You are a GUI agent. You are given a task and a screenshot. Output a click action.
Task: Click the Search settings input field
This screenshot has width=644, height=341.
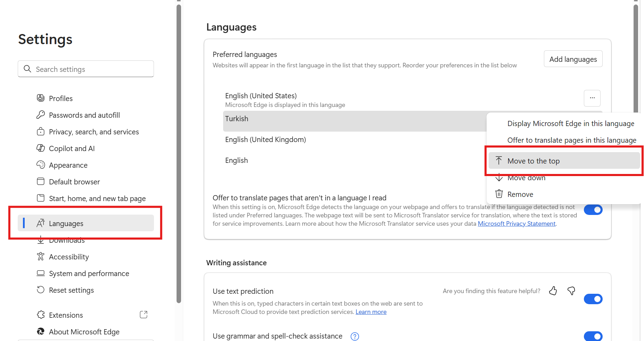pos(86,69)
